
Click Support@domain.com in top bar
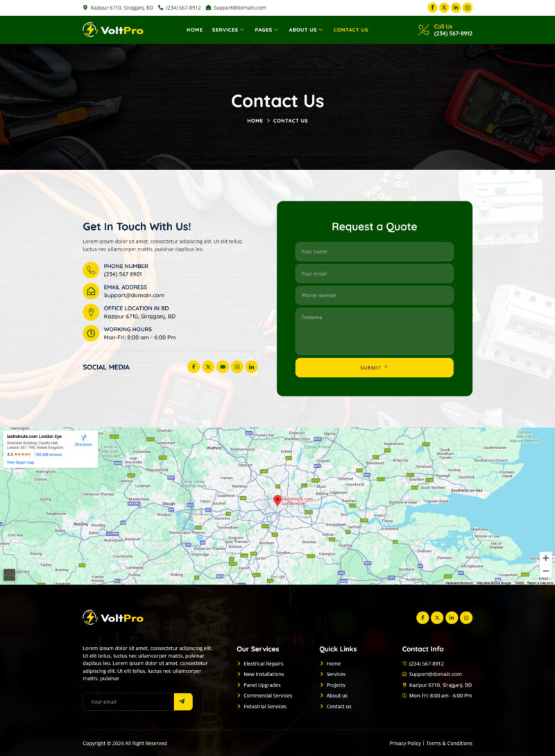239,8
